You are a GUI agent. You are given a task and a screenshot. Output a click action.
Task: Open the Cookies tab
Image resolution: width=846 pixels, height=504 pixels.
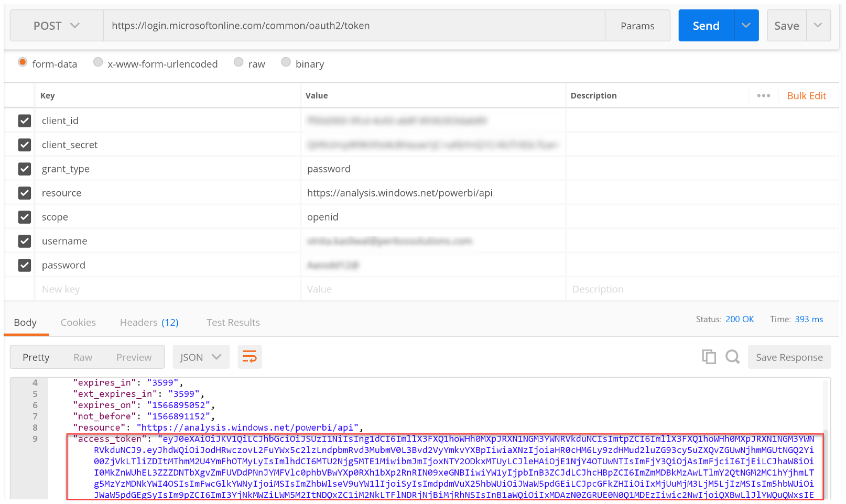pos(78,322)
